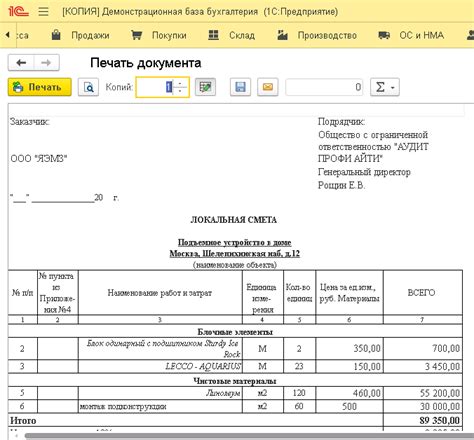Click the quantity cell 120
474x440 pixels.
[x=299, y=393]
